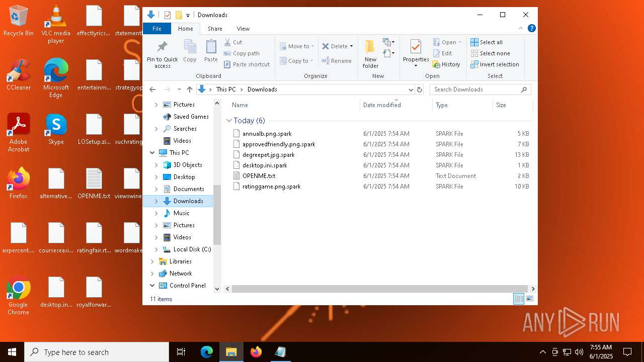Open the File menu
Viewport: 644px width, 362px height.
coord(157,29)
